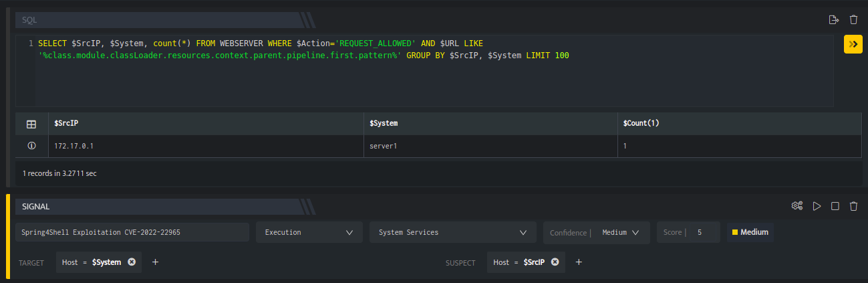Stop the SIGNAL block with square icon
The image size is (868, 283).
click(835, 206)
